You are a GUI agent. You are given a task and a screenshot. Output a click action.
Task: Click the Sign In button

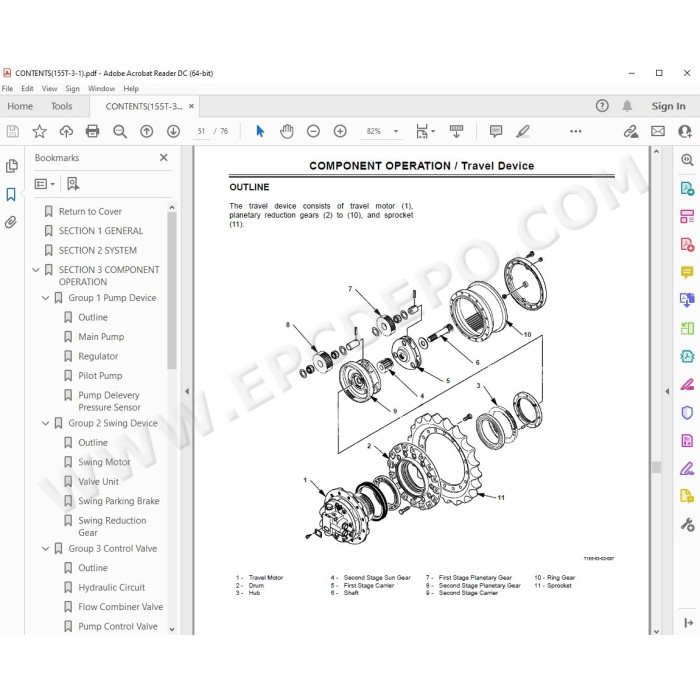point(668,106)
